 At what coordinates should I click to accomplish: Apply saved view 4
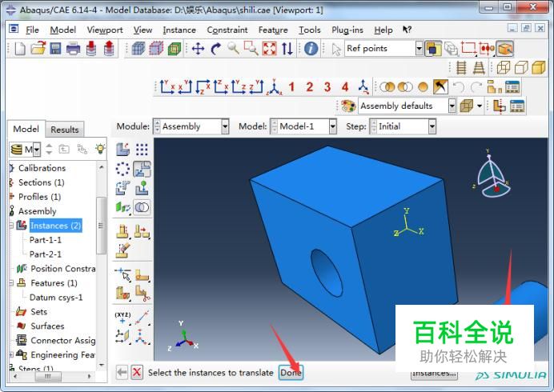pyautogui.click(x=345, y=87)
